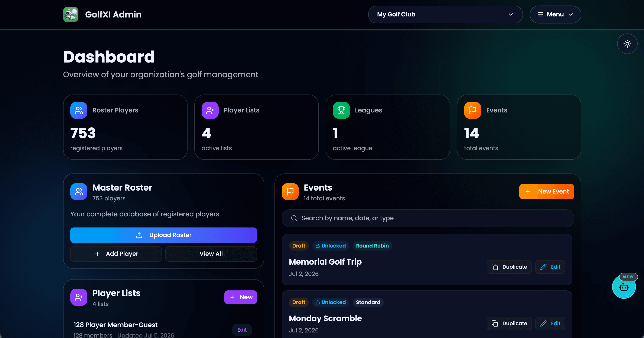Open the My Golf Club organization dropdown

(445, 15)
